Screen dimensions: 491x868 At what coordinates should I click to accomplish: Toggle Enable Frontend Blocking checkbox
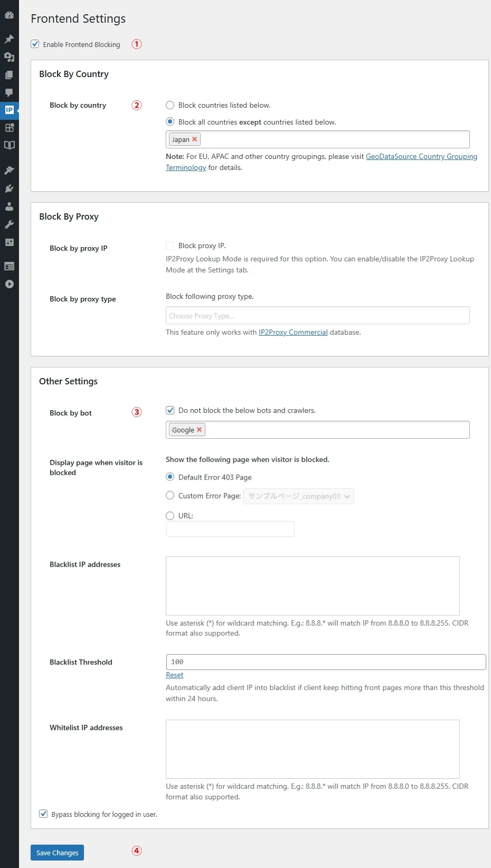click(x=35, y=44)
